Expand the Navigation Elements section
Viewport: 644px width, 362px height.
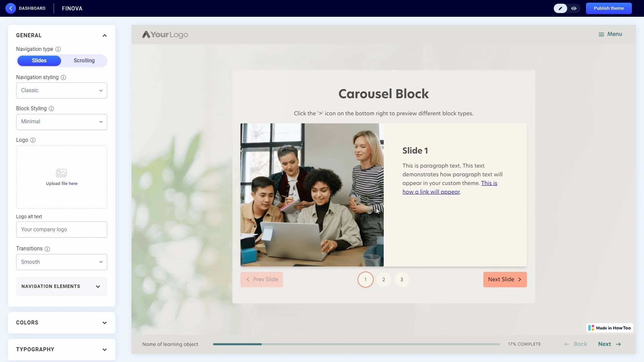point(61,286)
